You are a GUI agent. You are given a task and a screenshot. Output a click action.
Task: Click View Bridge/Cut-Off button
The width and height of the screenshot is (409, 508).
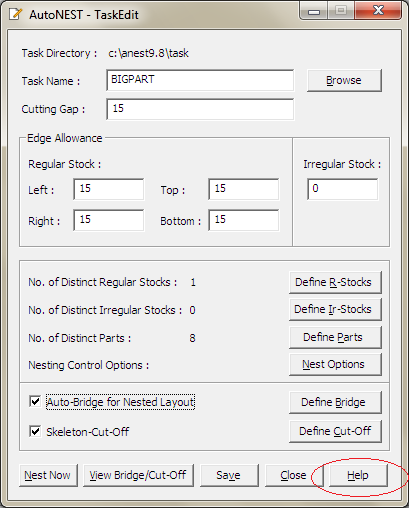tap(138, 475)
